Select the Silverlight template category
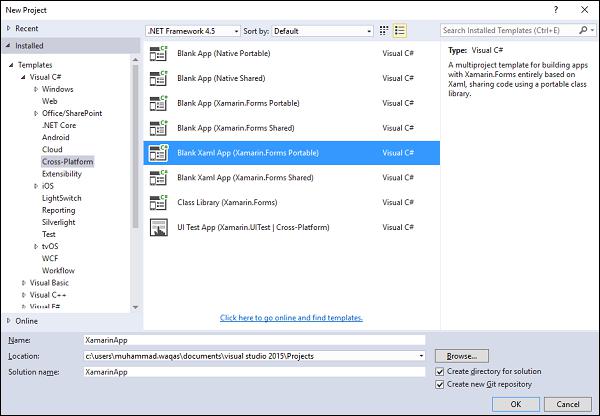 [59, 222]
